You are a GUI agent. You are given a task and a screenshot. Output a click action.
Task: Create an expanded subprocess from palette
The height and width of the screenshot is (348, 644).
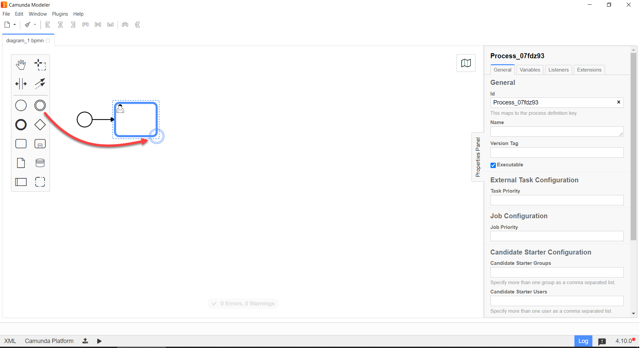(40, 144)
